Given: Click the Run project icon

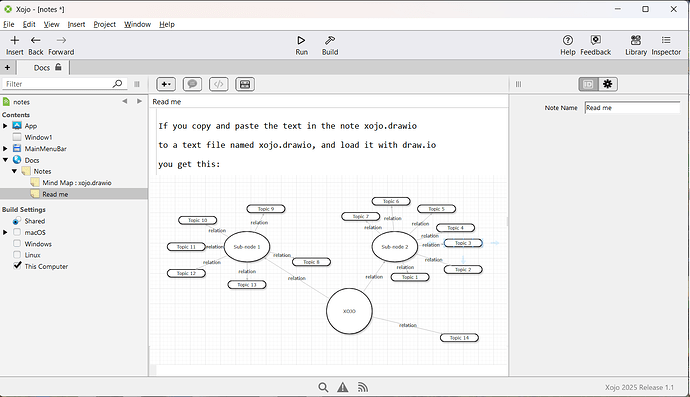Looking at the screenshot, I should (x=301, y=40).
